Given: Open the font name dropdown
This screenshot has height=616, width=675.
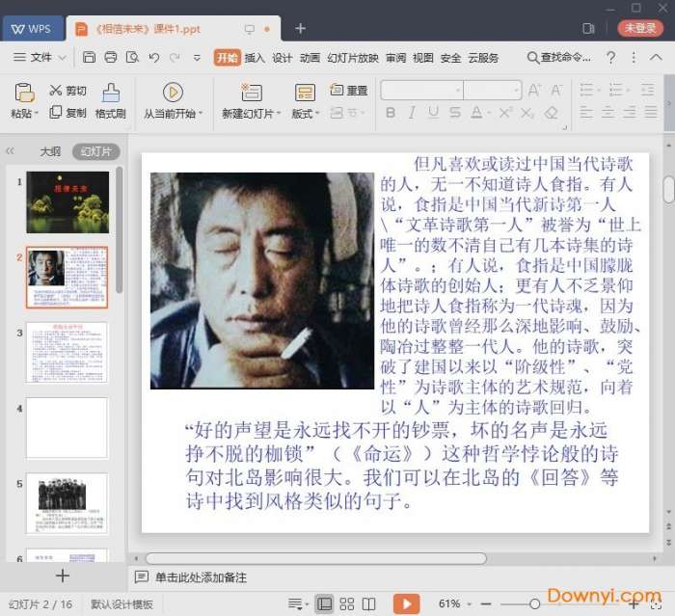Looking at the screenshot, I should pos(458,91).
